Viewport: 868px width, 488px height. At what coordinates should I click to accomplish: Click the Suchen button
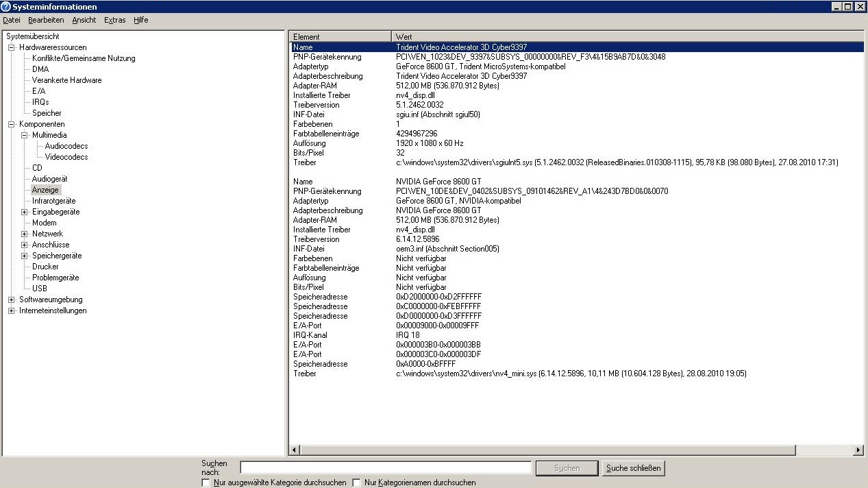567,468
